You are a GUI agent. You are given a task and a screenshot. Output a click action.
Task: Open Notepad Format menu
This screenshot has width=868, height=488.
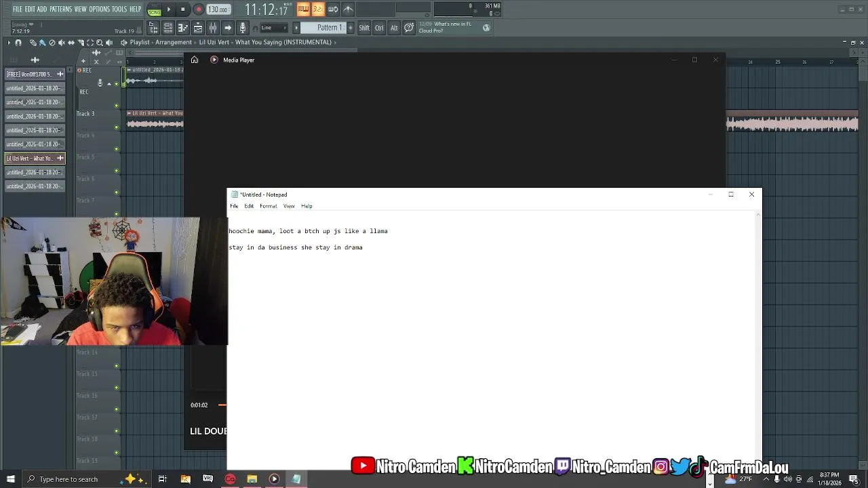click(269, 206)
